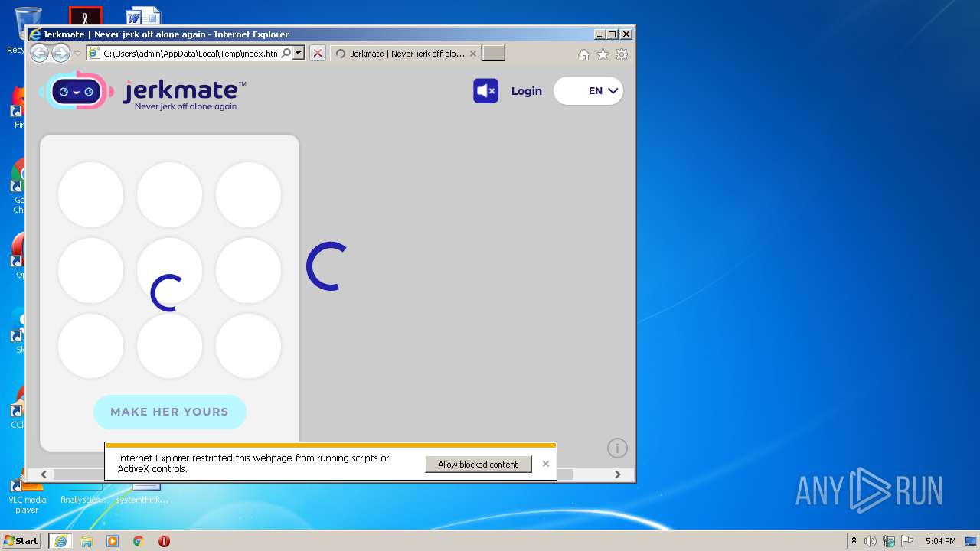
Task: Dismiss the IE restricted content notification
Action: pos(546,464)
